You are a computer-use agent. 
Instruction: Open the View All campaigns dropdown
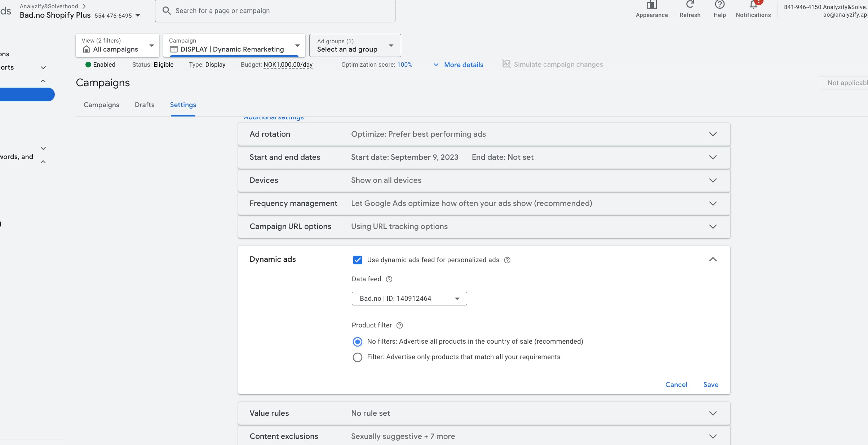118,45
